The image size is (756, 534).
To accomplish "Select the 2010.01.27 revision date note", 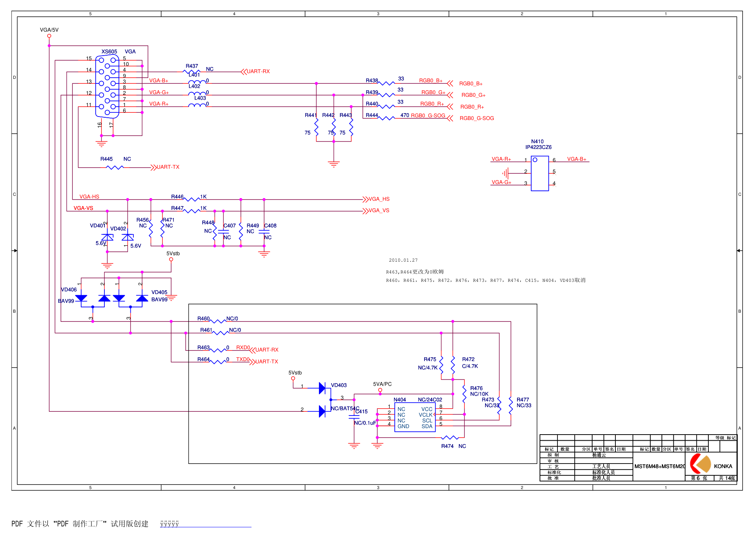I will [403, 260].
